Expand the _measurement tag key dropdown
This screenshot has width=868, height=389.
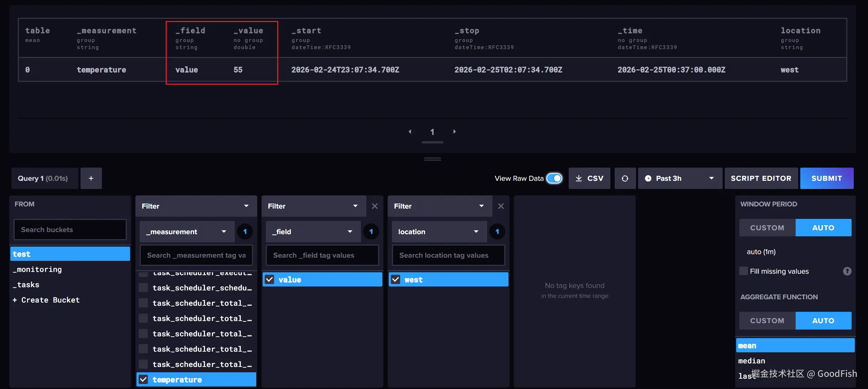187,232
